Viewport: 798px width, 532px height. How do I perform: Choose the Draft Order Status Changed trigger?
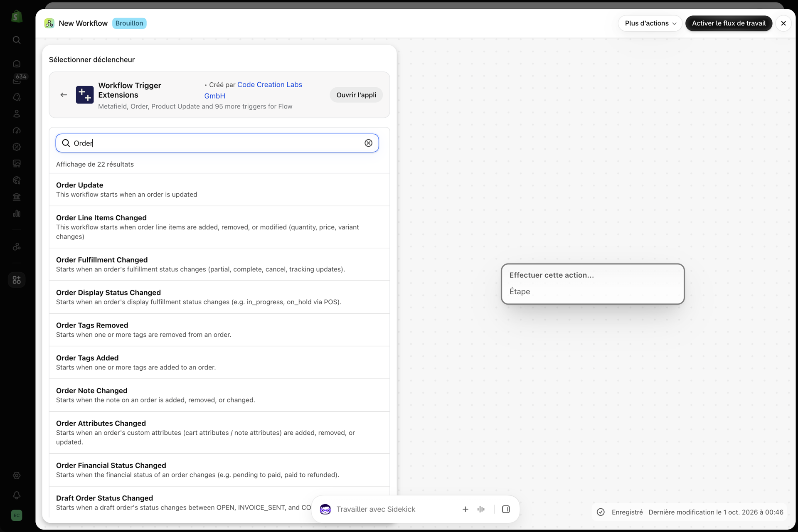point(219,502)
